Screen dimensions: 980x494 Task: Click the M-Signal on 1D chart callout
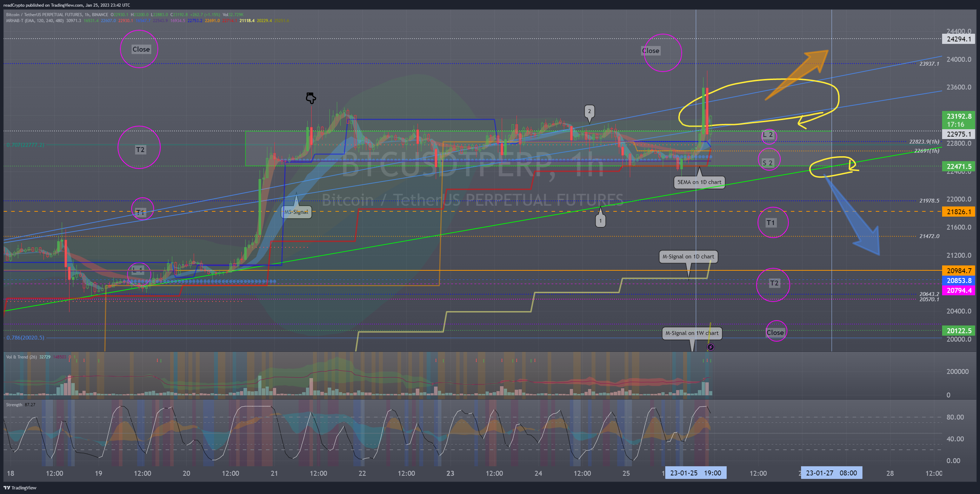click(x=688, y=257)
